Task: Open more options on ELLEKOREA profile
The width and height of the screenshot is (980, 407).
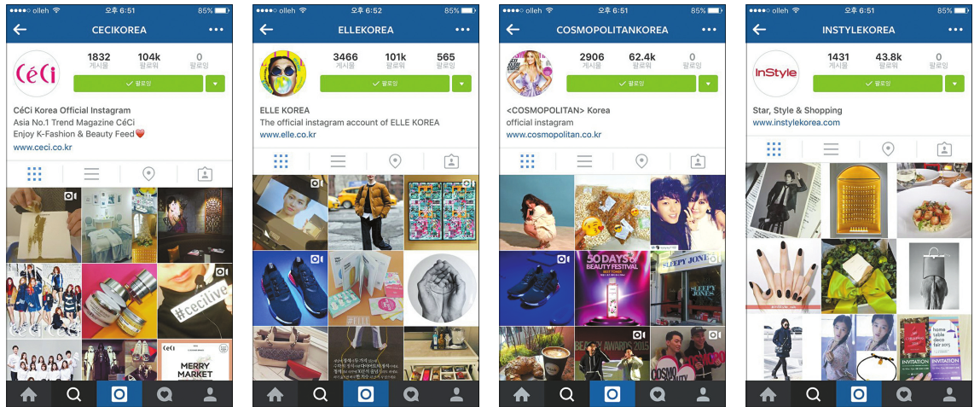Action: tap(462, 29)
